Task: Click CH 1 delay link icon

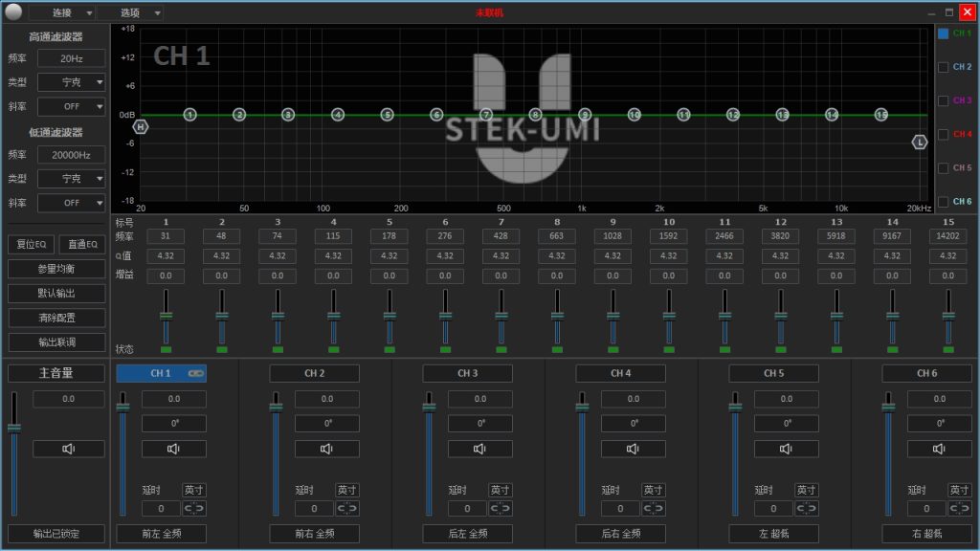Action: point(193,509)
